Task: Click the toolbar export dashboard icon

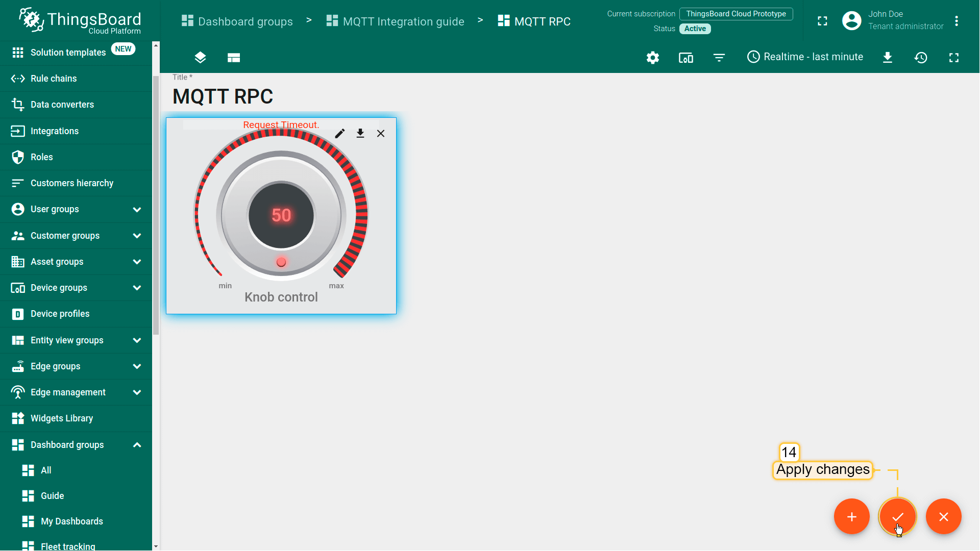Action: [x=888, y=58]
